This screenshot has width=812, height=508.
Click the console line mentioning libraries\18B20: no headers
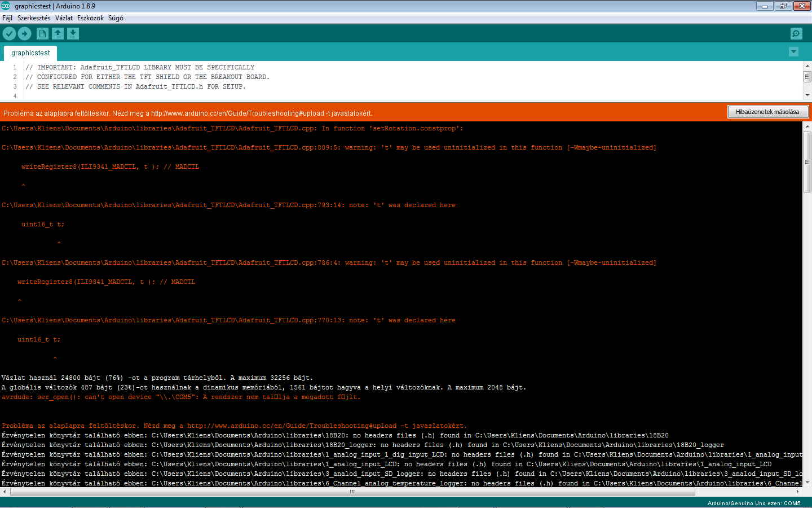coord(335,436)
